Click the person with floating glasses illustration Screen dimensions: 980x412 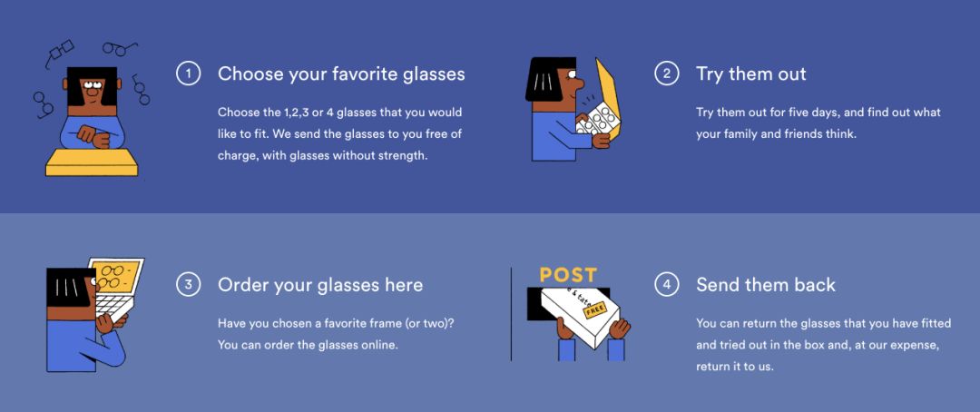(93, 107)
